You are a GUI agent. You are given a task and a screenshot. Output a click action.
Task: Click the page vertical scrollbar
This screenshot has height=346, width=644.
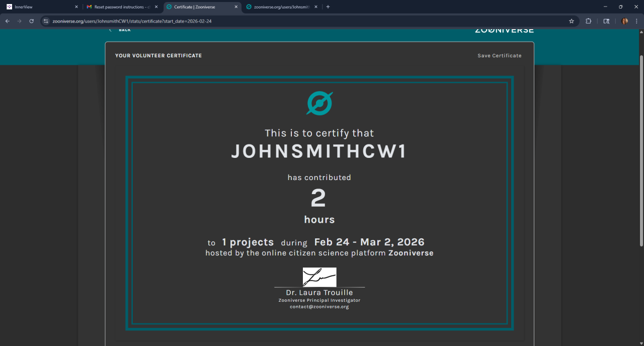641,151
